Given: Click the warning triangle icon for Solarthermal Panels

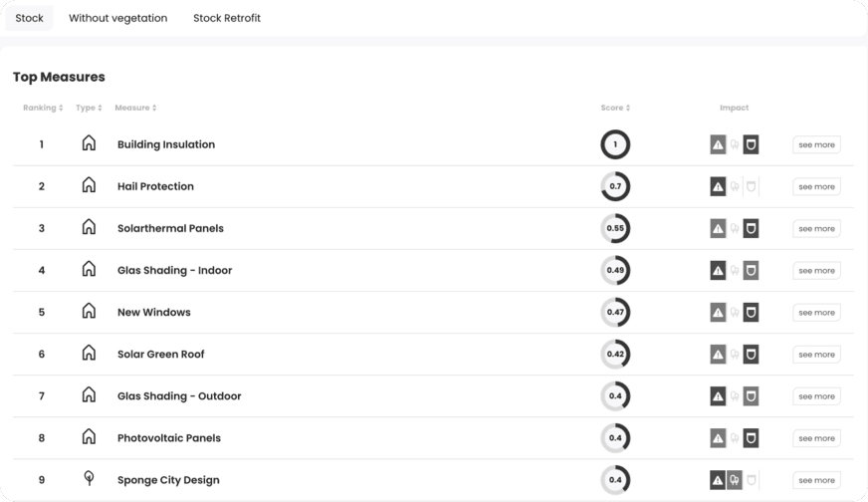Looking at the screenshot, I should (x=718, y=228).
